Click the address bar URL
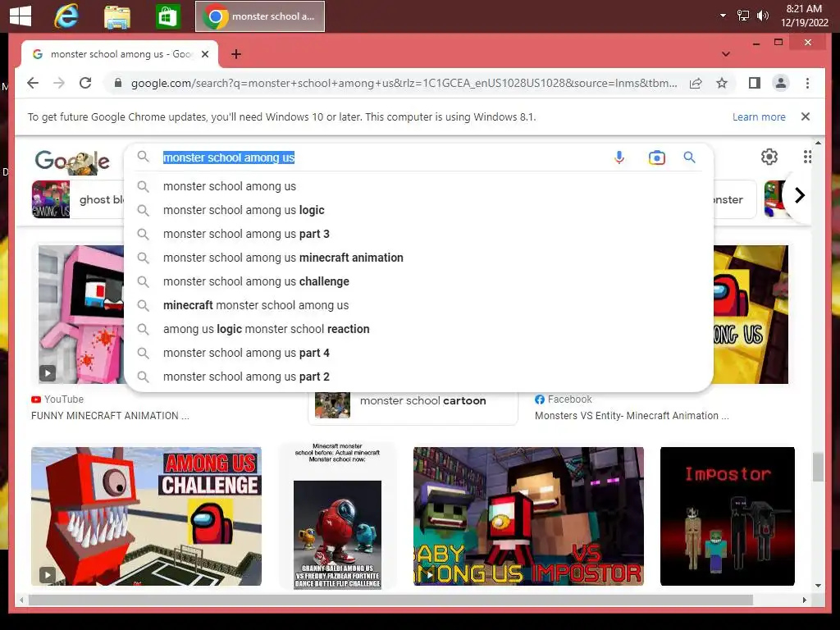This screenshot has height=630, width=840. 404,83
